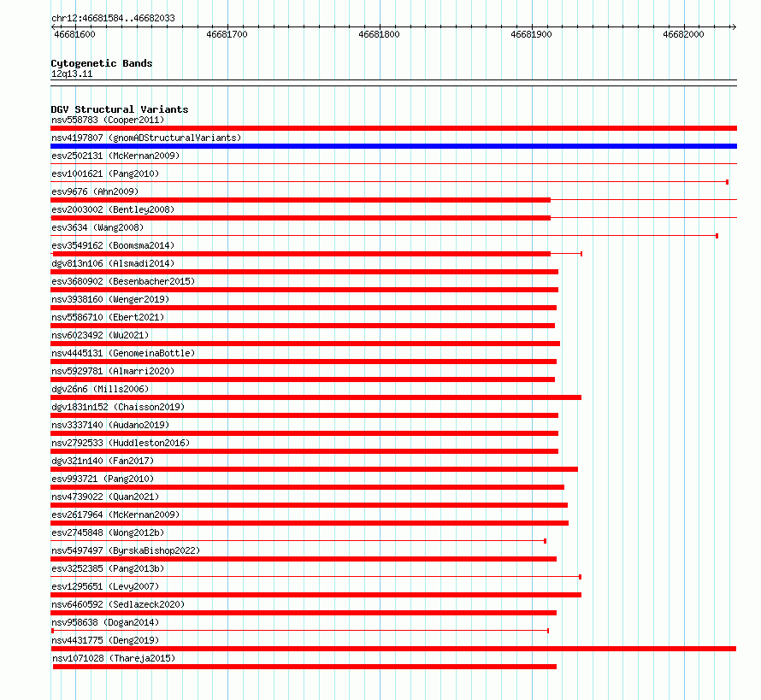Screen dimensions: 761x700
Task: Open nsv4197807 (gnomADStructuralVariants) label
Action: pos(146,138)
